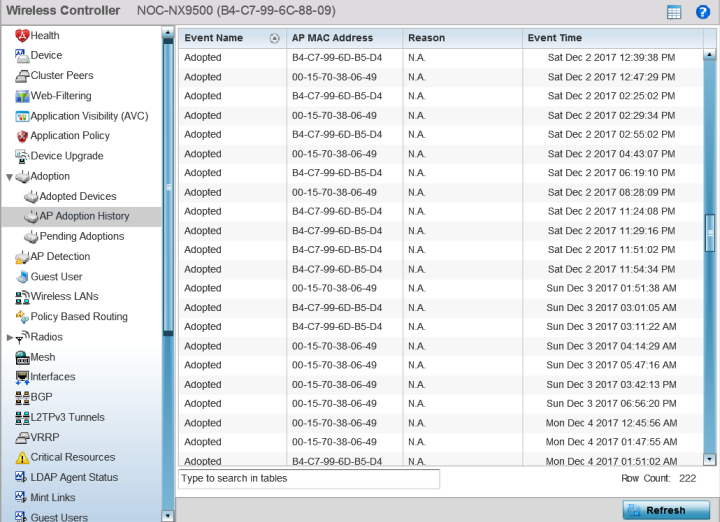This screenshot has width=720, height=522.
Task: Open the Device Upgrade section
Action: (67, 156)
